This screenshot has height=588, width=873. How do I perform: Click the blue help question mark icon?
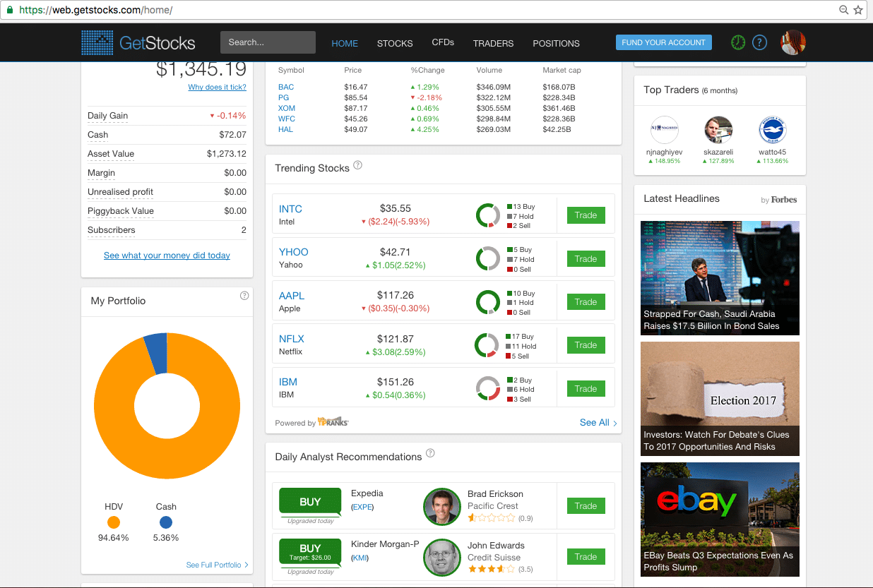tap(759, 42)
